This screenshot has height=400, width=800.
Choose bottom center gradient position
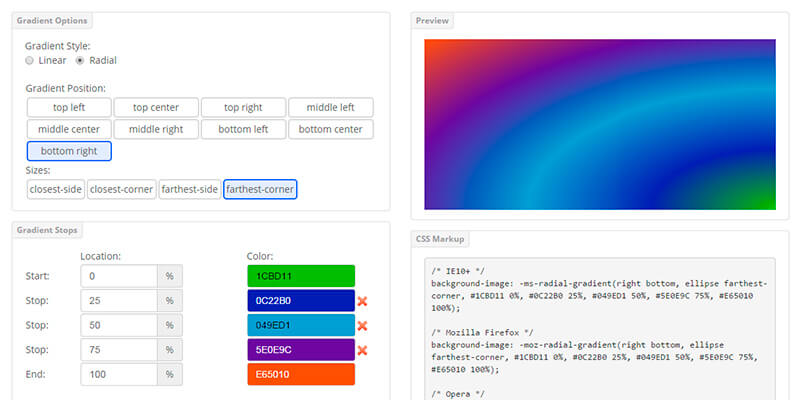tap(330, 129)
